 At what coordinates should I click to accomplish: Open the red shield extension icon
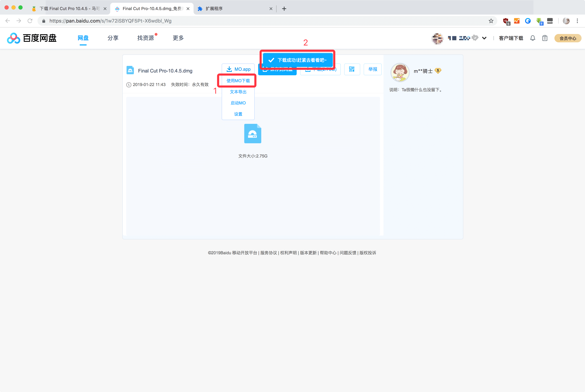(506, 21)
